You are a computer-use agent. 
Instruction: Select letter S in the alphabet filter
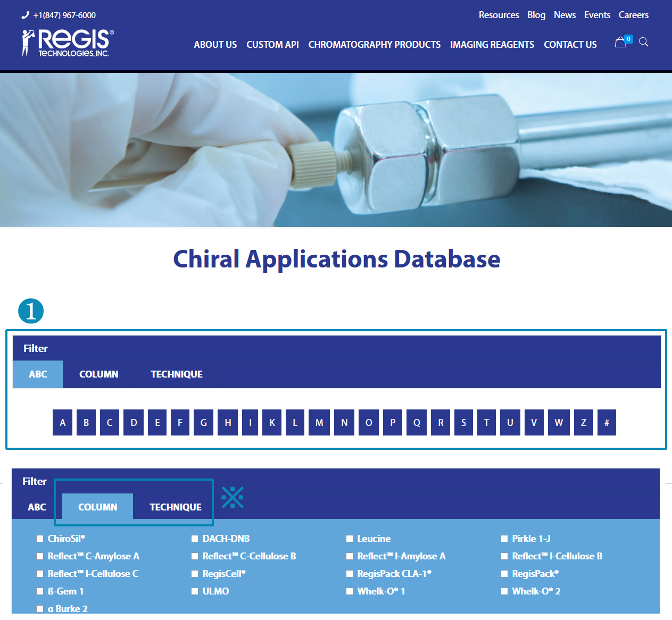[x=463, y=423]
